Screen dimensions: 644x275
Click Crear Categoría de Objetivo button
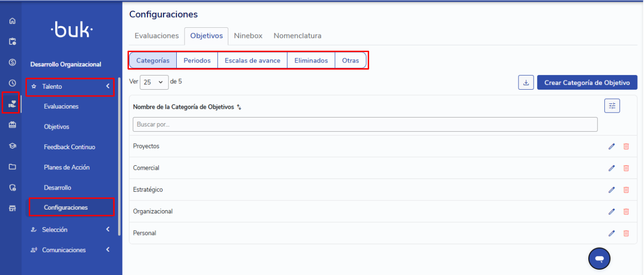coord(587,82)
